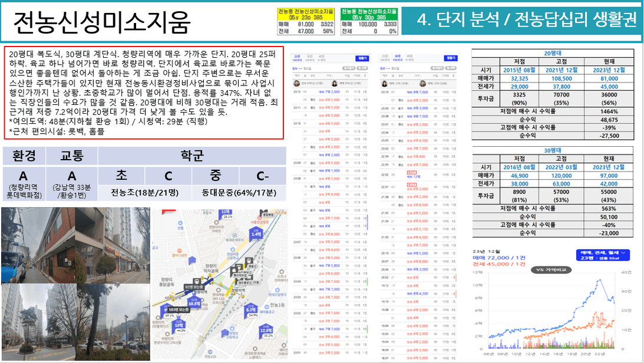Click the 1.4억 price marker on the map
This screenshot has width=644, height=363.
click(256, 233)
